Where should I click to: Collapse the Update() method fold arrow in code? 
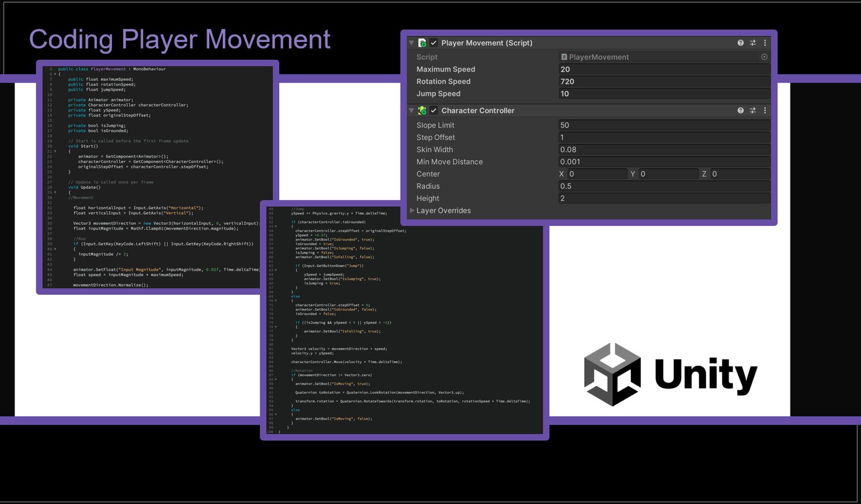(55, 193)
